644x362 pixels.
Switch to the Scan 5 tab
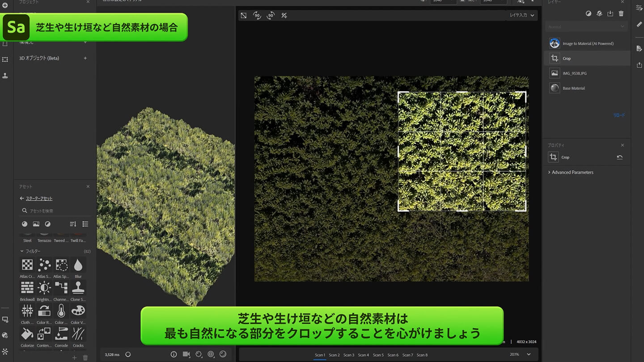378,355
